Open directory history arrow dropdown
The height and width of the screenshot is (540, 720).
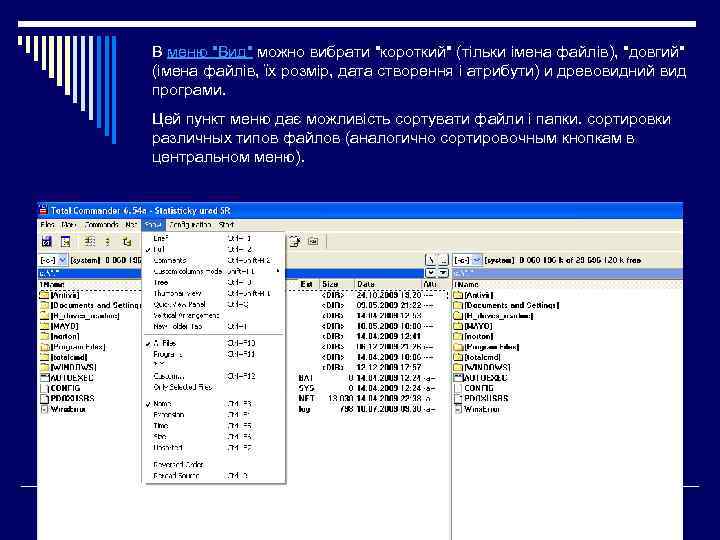pyautogui.click(x=443, y=273)
